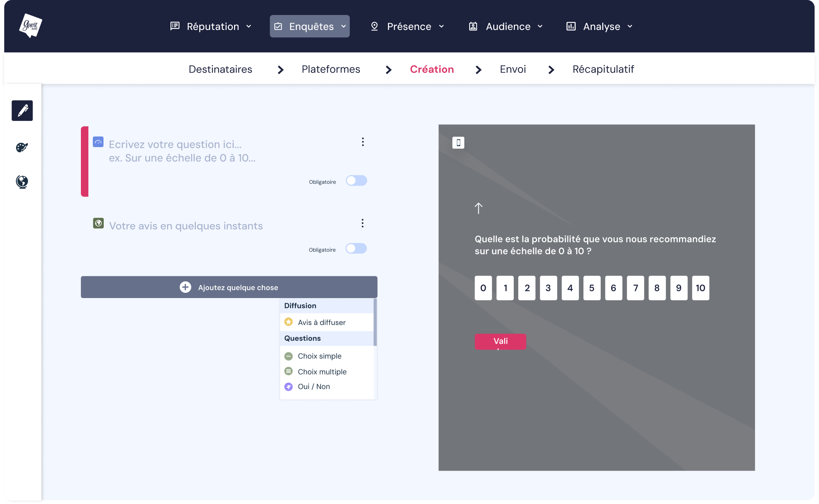Image resolution: width=819 pixels, height=504 pixels.
Task: Toggle Obligatoire for the first question
Action: click(356, 180)
